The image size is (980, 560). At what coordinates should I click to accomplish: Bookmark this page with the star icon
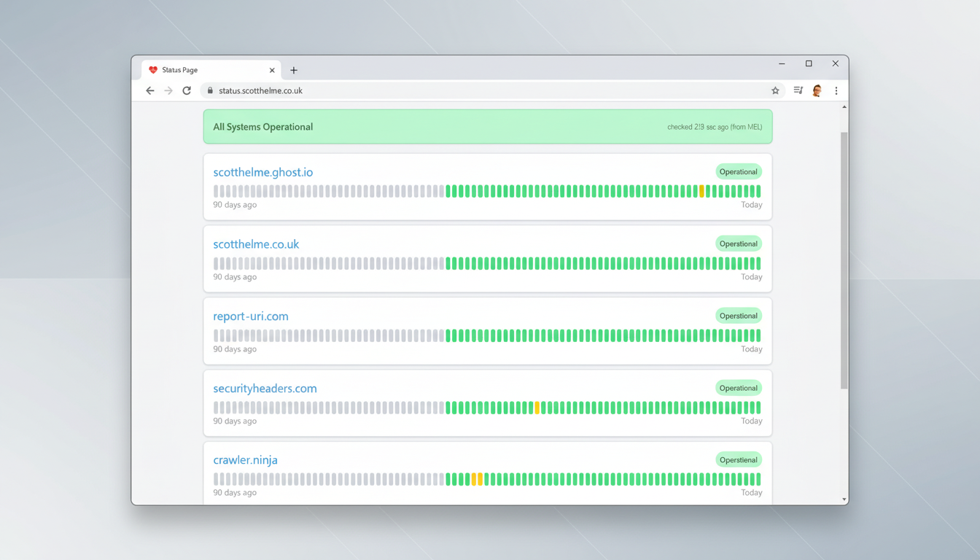click(775, 91)
